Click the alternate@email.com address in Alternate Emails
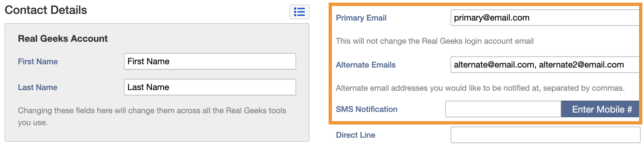The height and width of the screenshot is (147, 644). tap(494, 65)
